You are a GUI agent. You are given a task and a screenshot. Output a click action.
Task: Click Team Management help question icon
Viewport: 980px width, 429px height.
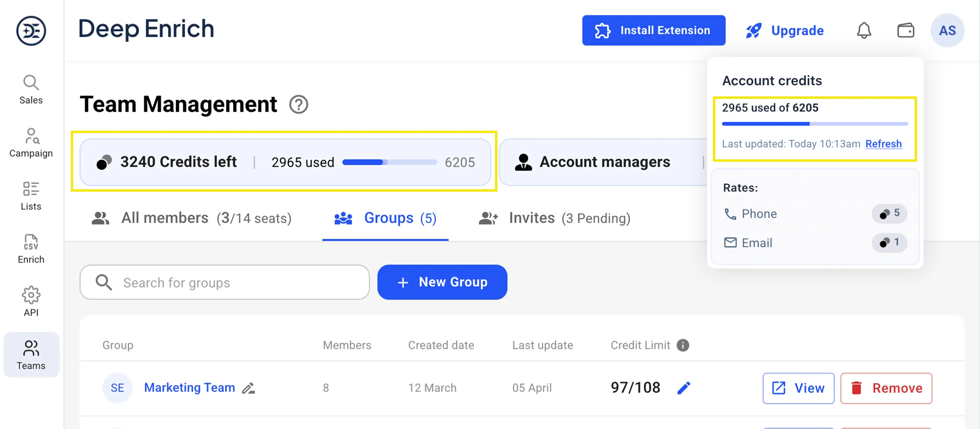click(299, 104)
